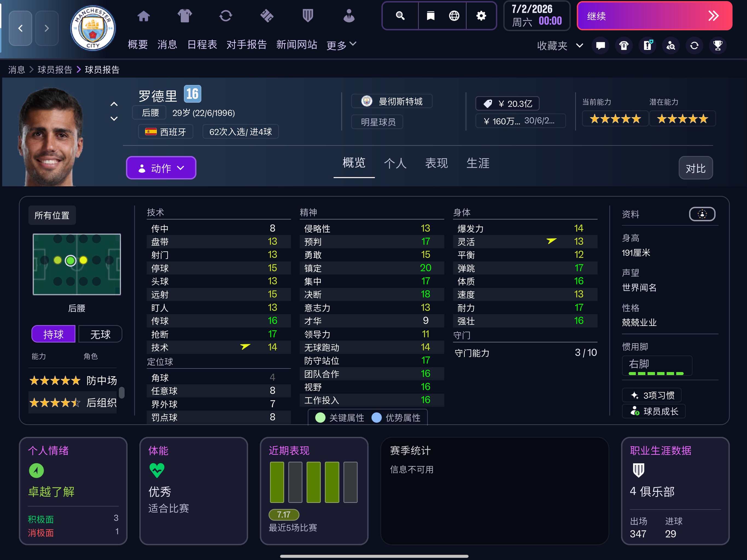The height and width of the screenshot is (560, 747).
Task: Click the role list scrollbar
Action: pyautogui.click(x=122, y=393)
